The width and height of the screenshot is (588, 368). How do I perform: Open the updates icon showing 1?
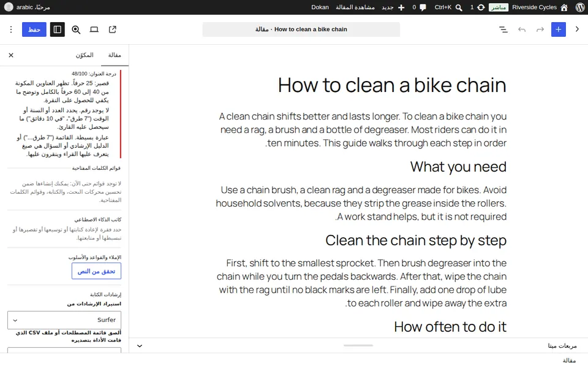477,7
